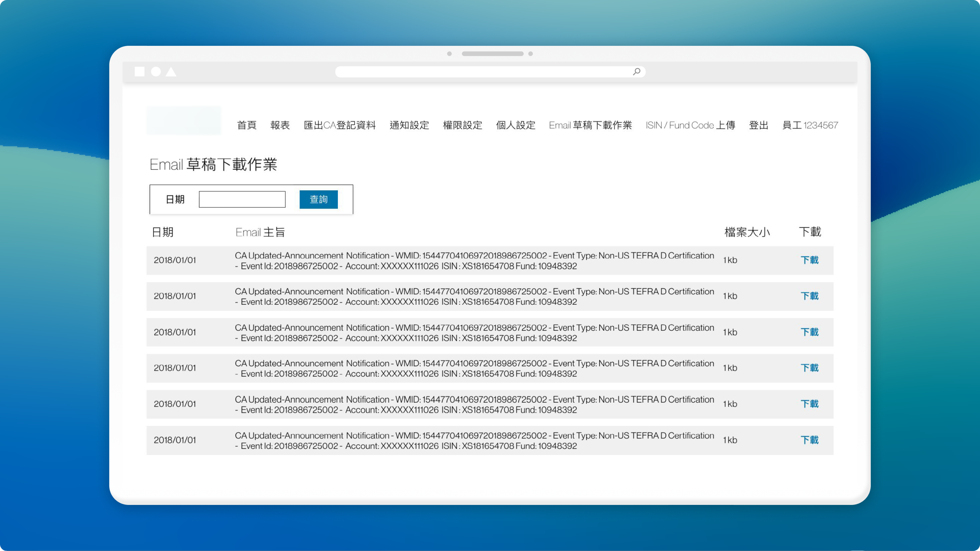The image size is (980, 551).
Task: Download the sixth email draft row
Action: (x=810, y=440)
